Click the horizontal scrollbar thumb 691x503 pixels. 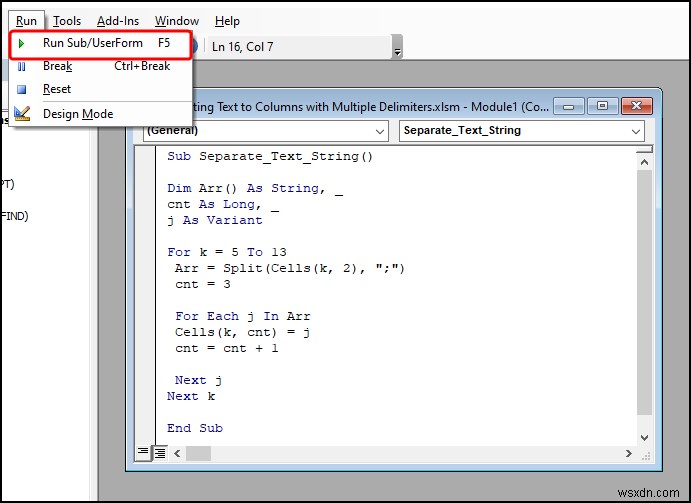198,453
